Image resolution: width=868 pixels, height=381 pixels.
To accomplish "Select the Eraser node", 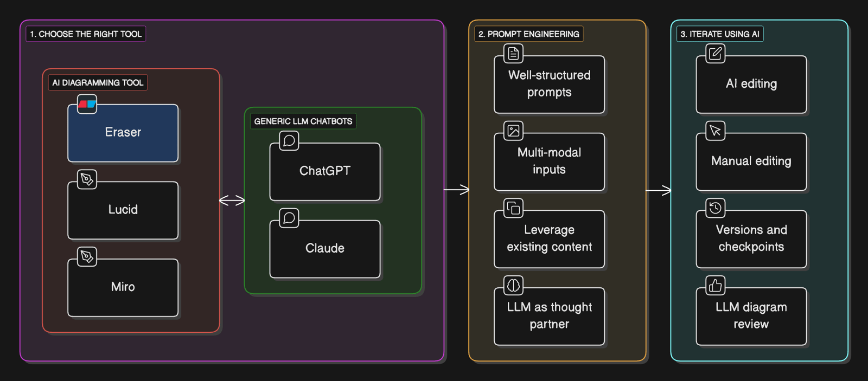I will [123, 133].
